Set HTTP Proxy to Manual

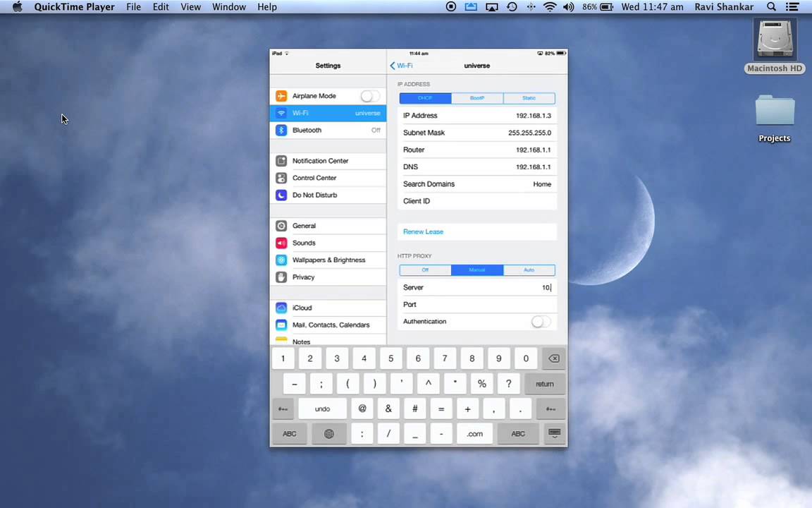[477, 270]
